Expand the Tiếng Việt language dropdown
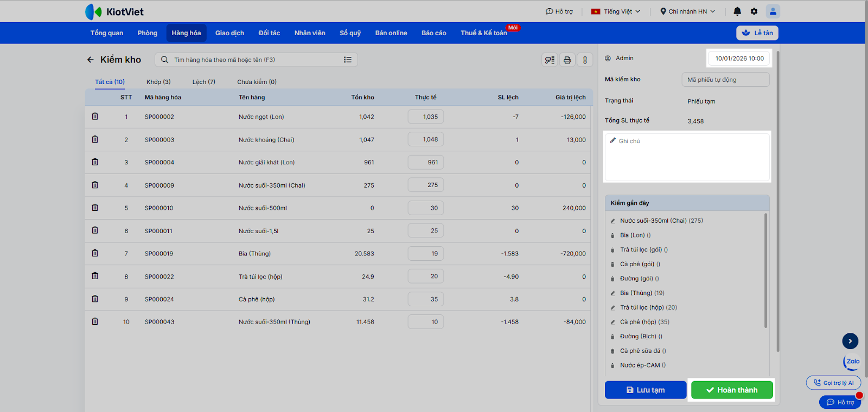The width and height of the screenshot is (868, 412). pyautogui.click(x=616, y=11)
